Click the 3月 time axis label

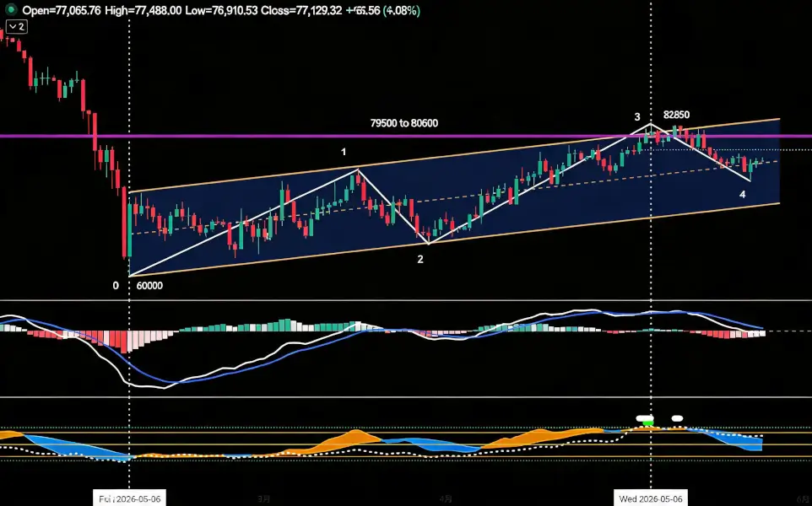click(x=263, y=499)
